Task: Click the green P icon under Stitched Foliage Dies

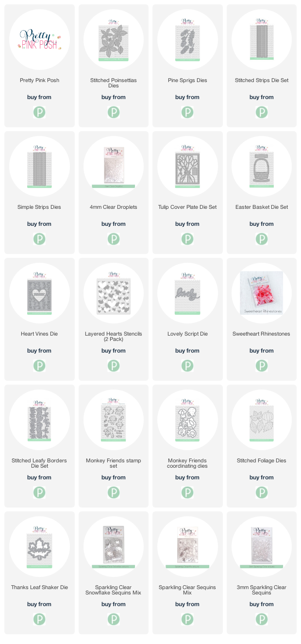Action: (262, 493)
